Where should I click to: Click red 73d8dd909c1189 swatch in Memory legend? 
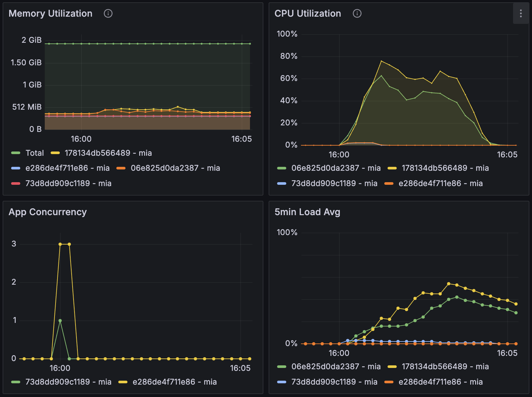[x=16, y=183]
